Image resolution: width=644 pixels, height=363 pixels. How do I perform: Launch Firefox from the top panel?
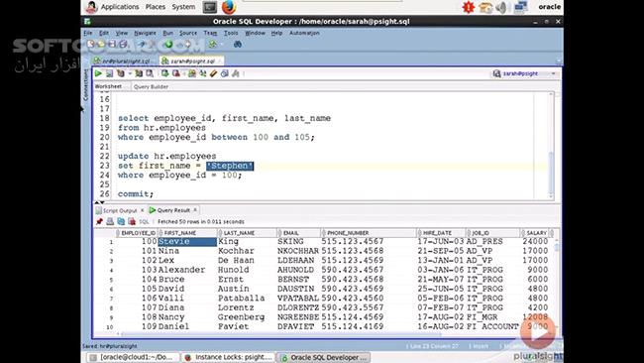click(x=229, y=7)
